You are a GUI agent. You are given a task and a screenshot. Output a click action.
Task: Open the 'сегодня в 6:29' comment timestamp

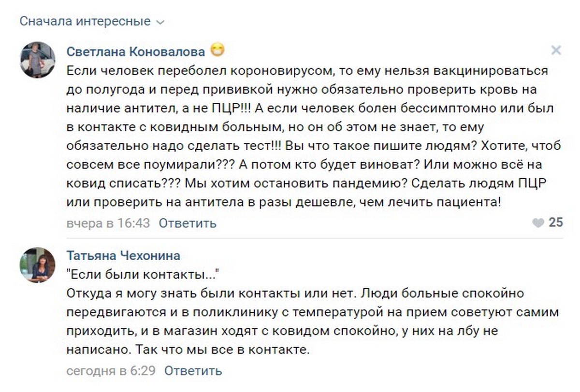click(111, 371)
